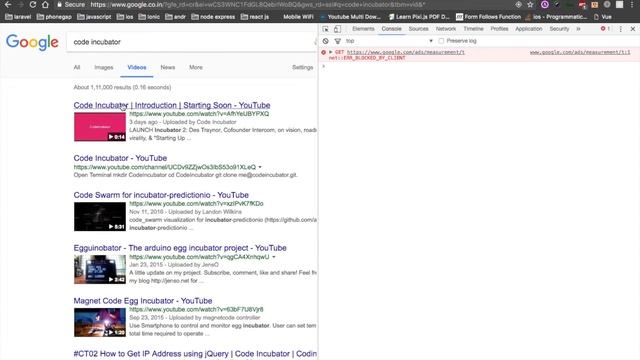Viewport: 640px width, 360px height.
Task: Switch to the Elements tab in DevTools
Action: click(x=363, y=29)
